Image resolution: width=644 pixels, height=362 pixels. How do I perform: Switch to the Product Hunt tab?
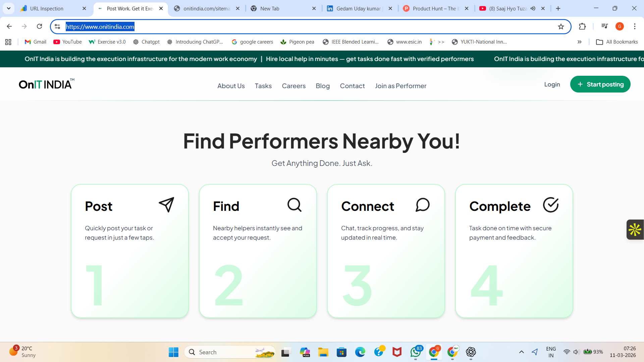[x=434, y=8]
